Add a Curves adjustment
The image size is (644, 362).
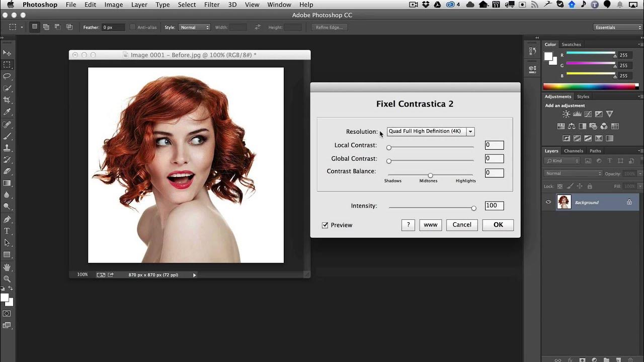point(588,114)
